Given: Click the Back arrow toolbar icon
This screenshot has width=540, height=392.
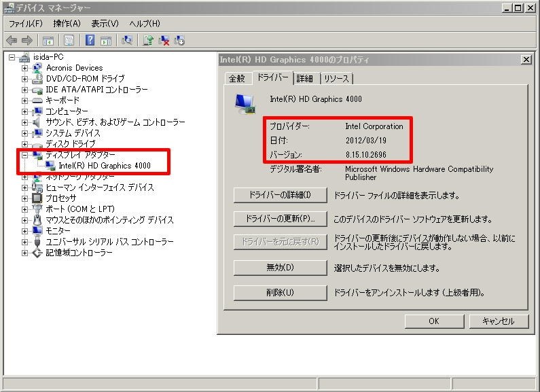Looking at the screenshot, I should click(12, 40).
